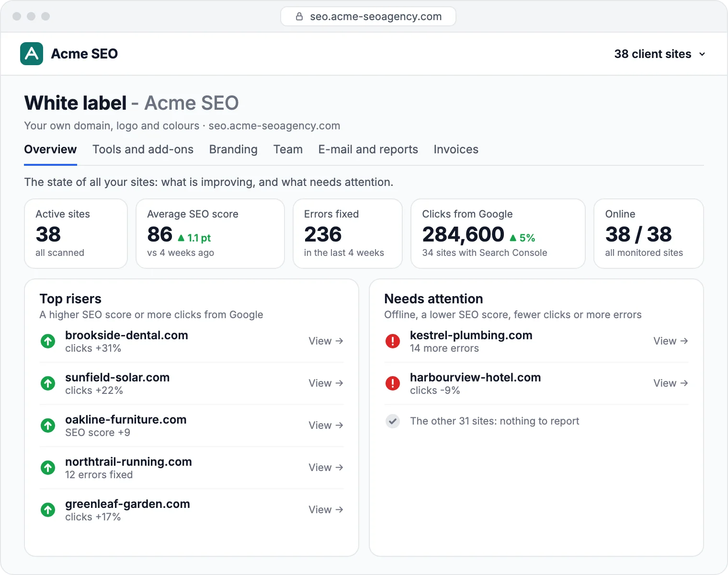Click the kestrel-plumbing.com site name
The image size is (728, 575).
coord(471,335)
